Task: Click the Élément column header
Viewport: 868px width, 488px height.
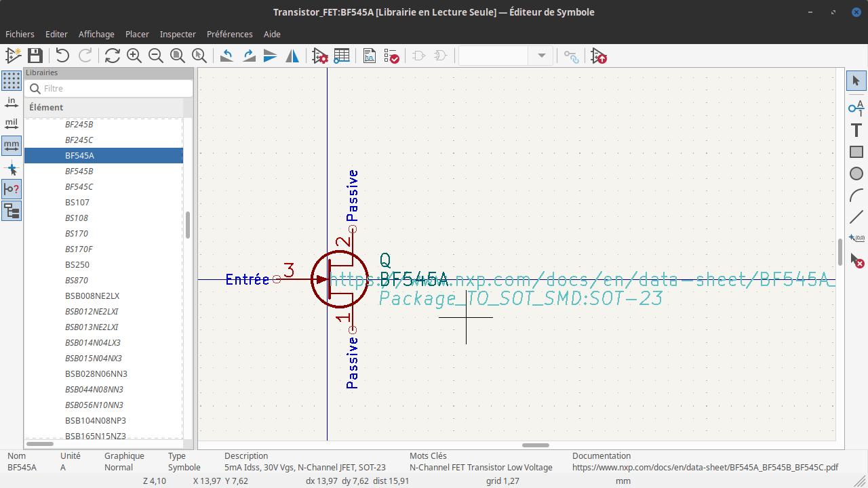Action: click(x=104, y=107)
